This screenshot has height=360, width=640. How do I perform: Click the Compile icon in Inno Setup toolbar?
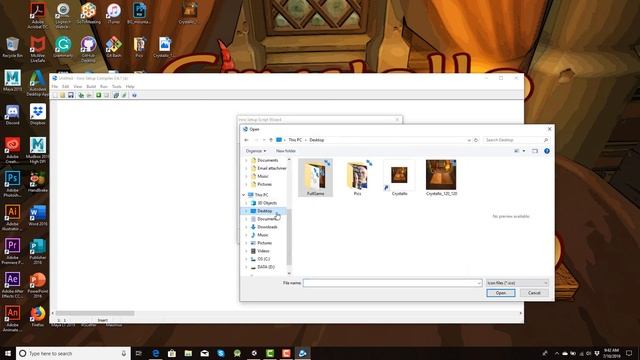point(81,95)
